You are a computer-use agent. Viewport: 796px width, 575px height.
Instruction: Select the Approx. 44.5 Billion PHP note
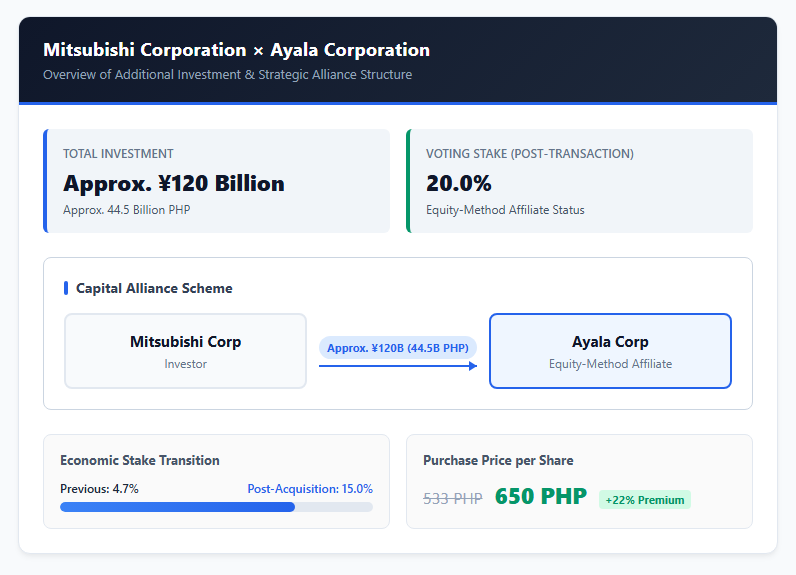pyautogui.click(x=126, y=210)
